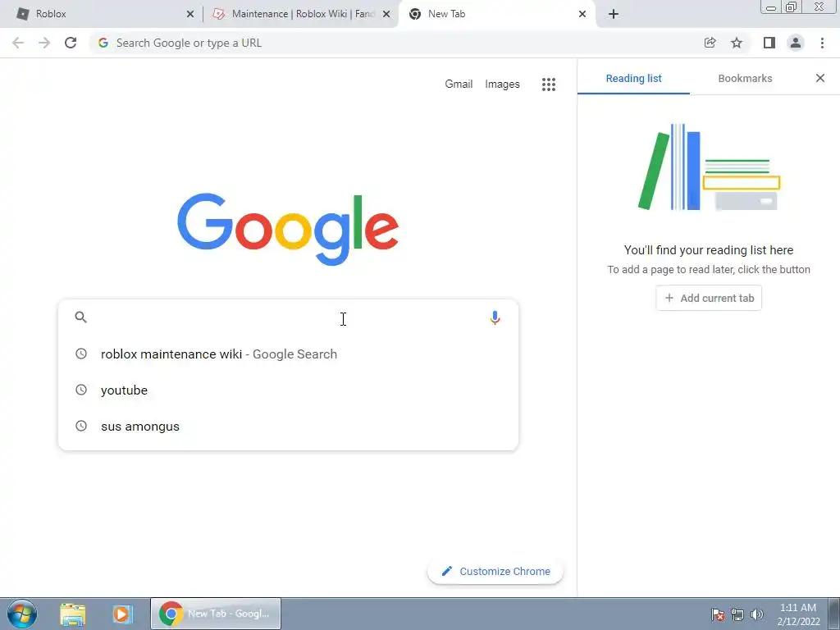Click the Chrome New Tab taskbar button
This screenshot has height=630, width=840.
tap(216, 614)
